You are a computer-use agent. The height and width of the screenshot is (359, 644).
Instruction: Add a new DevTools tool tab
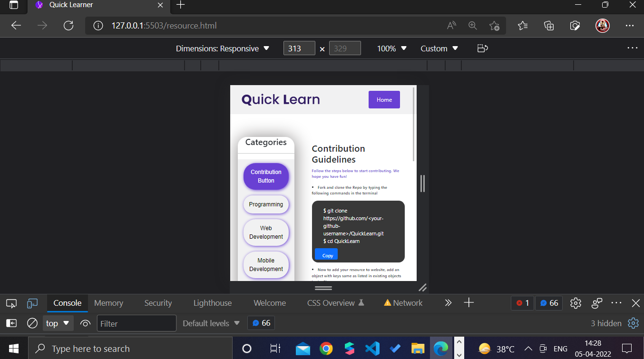(469, 303)
